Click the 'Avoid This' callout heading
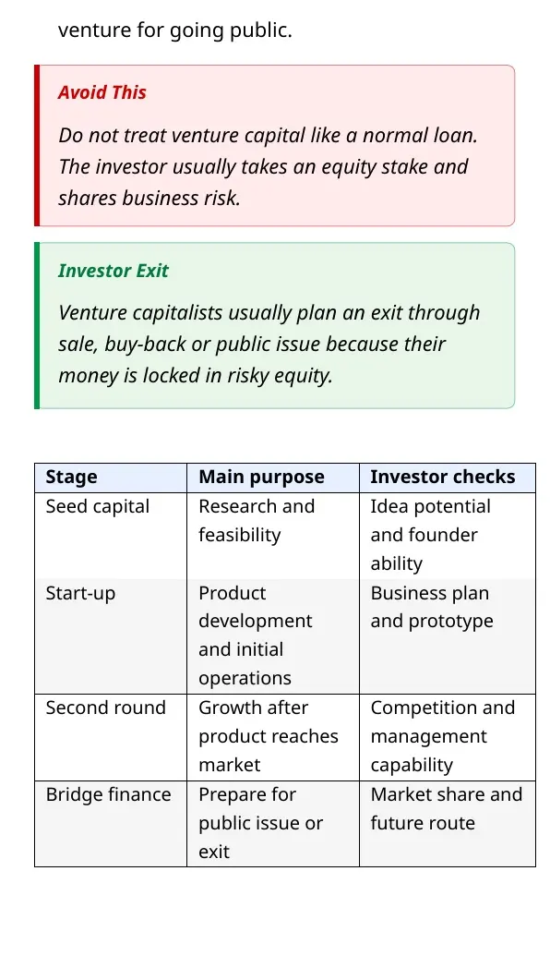Viewport: 550px width, 980px height. coord(102,92)
